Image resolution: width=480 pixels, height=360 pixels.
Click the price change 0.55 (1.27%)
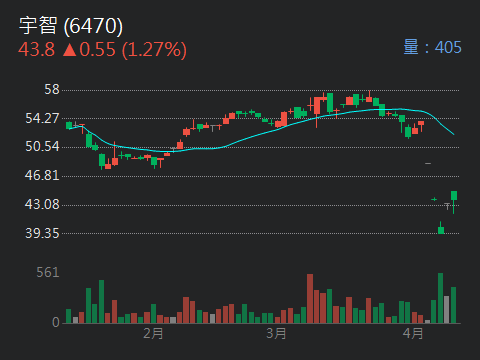point(133,50)
